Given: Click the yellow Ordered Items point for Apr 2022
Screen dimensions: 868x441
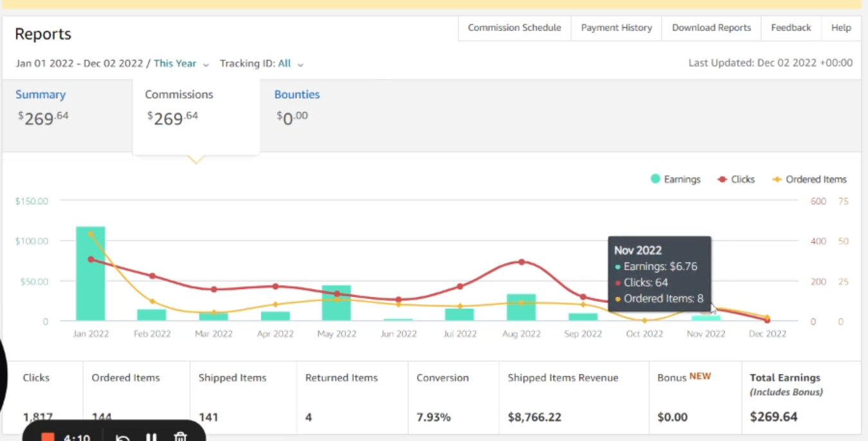Looking at the screenshot, I should (x=275, y=305).
